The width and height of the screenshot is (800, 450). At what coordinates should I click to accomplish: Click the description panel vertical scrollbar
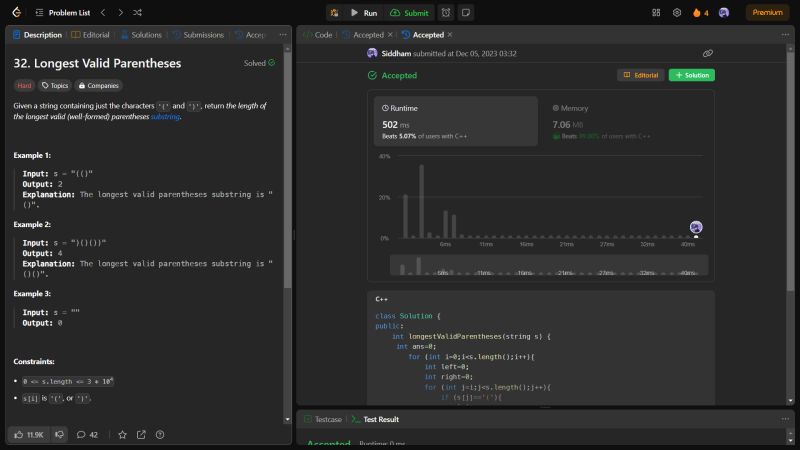click(287, 168)
